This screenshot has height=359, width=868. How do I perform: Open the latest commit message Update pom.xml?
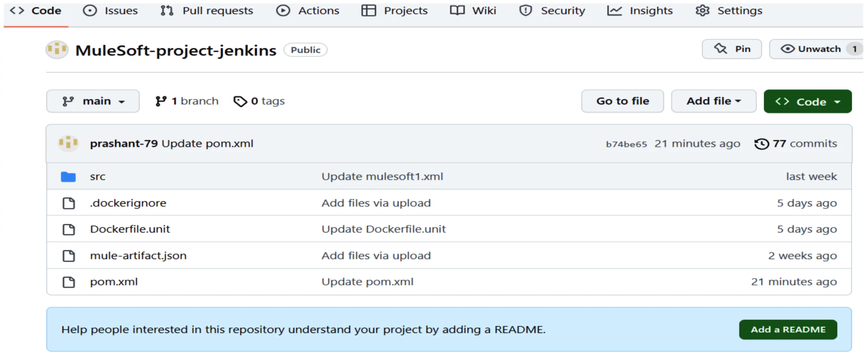pyautogui.click(x=208, y=144)
